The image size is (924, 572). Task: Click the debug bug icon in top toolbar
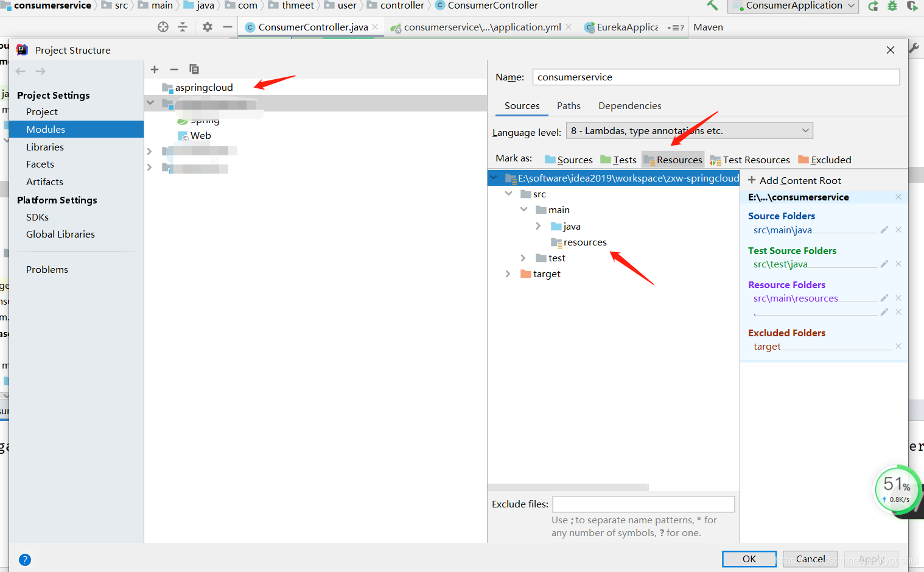(x=892, y=5)
